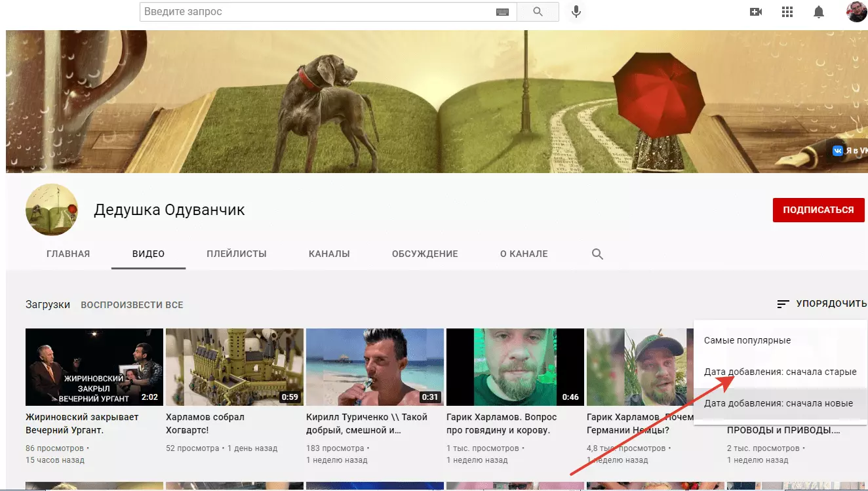The image size is (868, 491).
Task: Click the Дедушка Одуванчик channel avatar
Action: point(52,210)
